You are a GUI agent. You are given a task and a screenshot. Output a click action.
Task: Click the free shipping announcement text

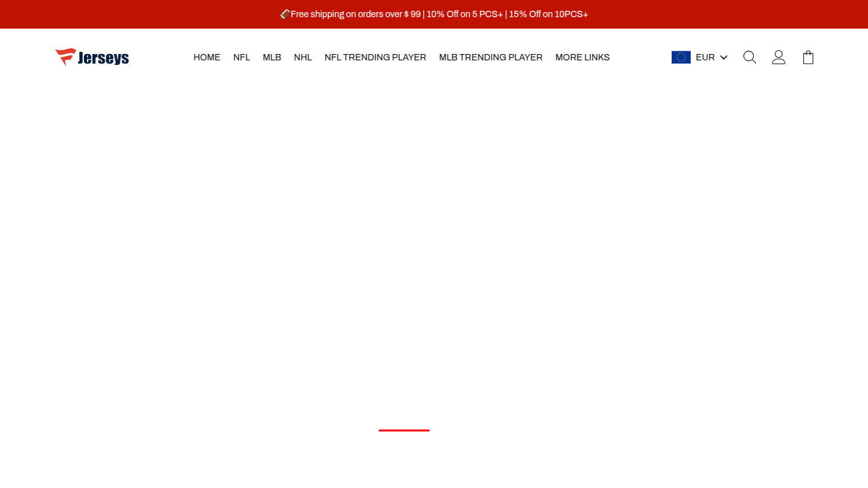click(434, 14)
